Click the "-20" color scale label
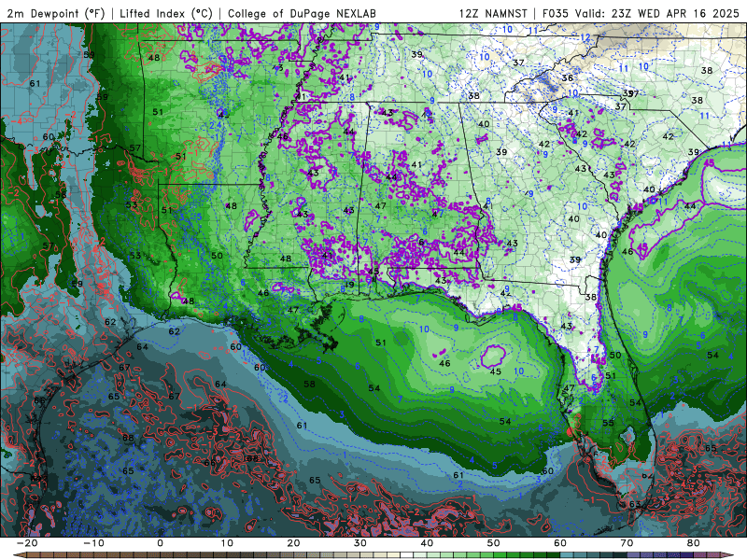 27,543
